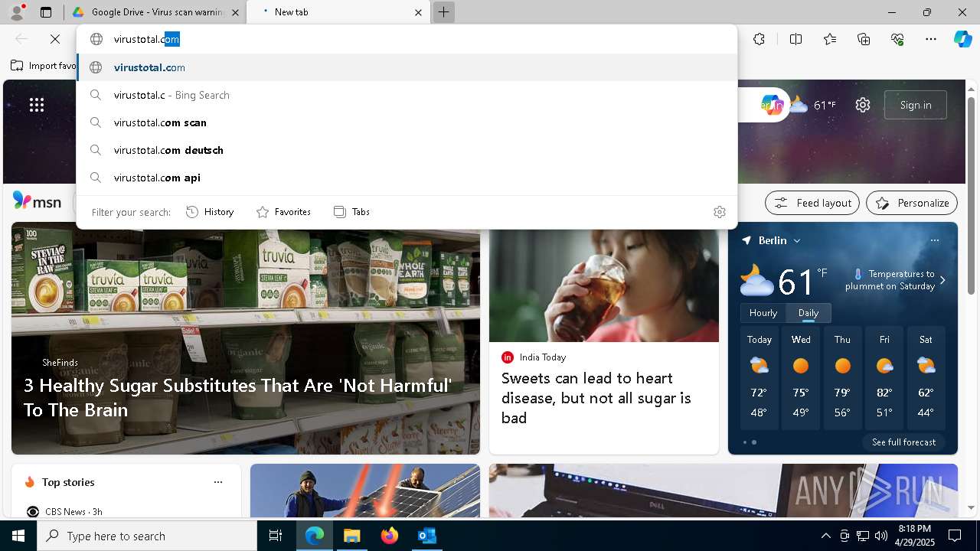
Task: Open the Copilot sidebar icon
Action: tap(962, 39)
